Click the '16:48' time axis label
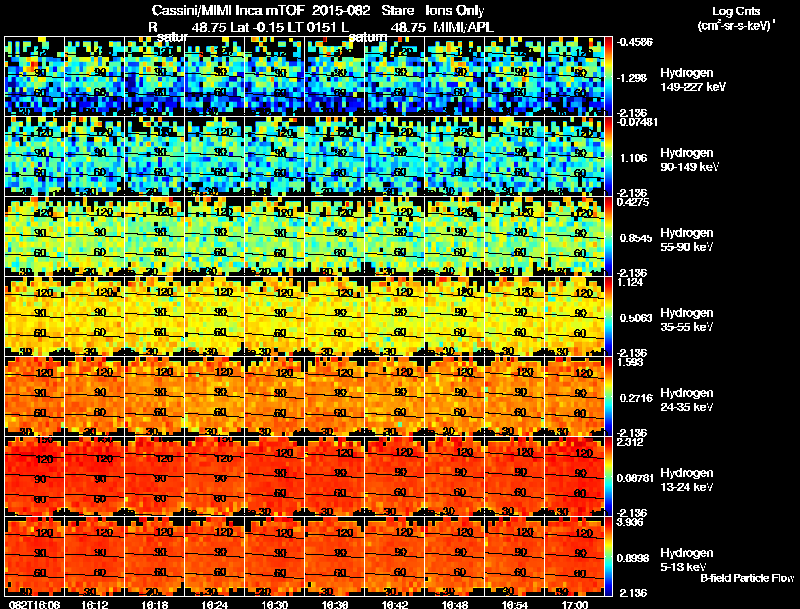800x609 pixels. pyautogui.click(x=455, y=604)
